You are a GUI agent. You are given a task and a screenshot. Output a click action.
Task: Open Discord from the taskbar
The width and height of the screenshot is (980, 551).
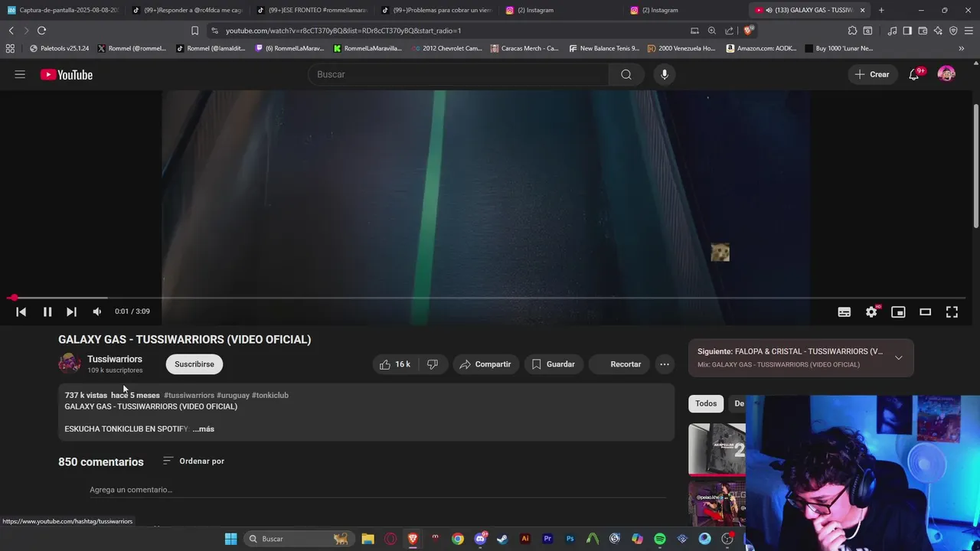(481, 539)
